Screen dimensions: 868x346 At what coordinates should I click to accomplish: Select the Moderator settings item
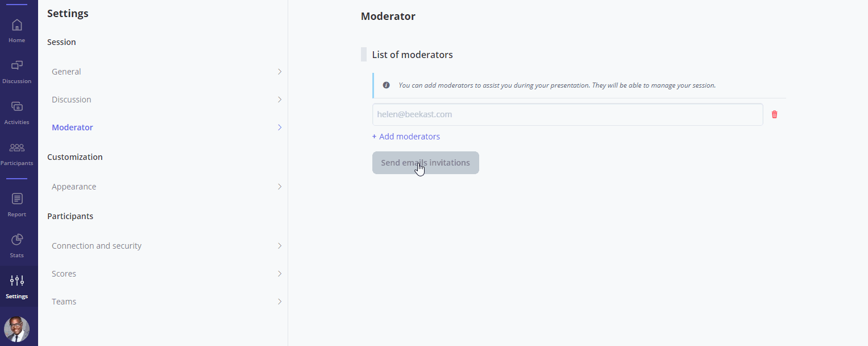(165, 127)
